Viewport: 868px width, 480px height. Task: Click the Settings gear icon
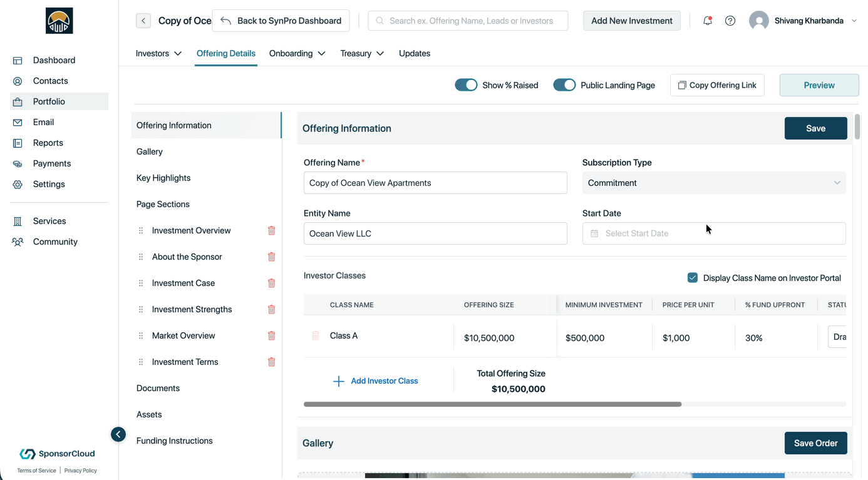tap(18, 185)
